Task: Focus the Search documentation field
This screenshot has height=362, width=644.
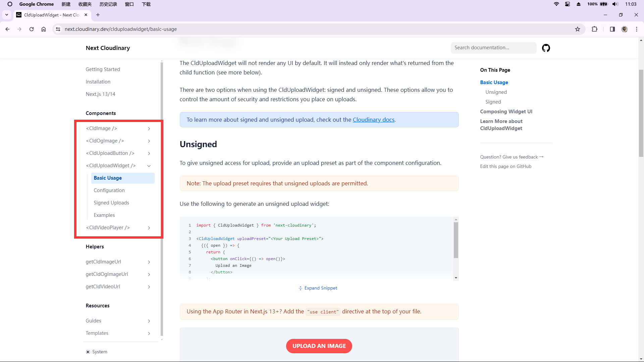Action: tap(493, 48)
